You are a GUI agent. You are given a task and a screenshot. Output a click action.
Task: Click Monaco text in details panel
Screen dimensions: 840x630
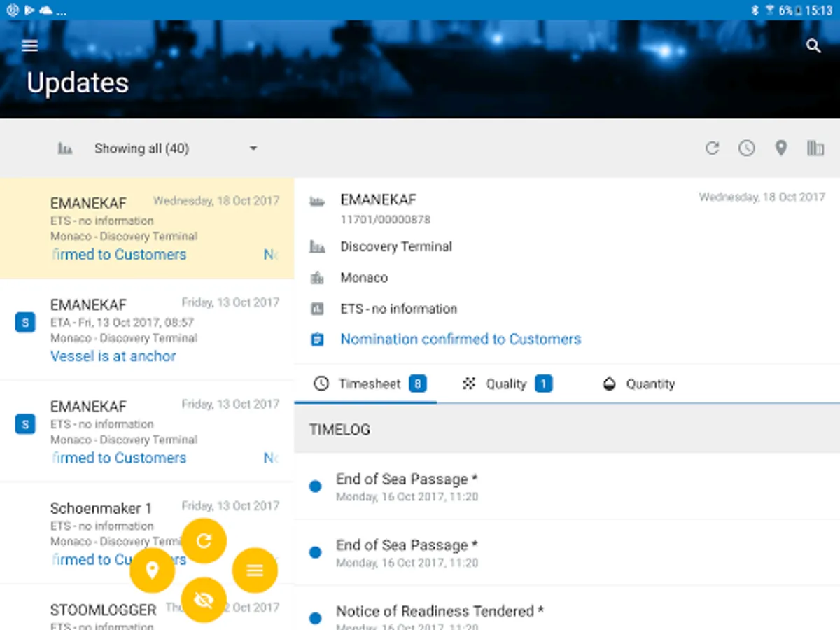364,278
